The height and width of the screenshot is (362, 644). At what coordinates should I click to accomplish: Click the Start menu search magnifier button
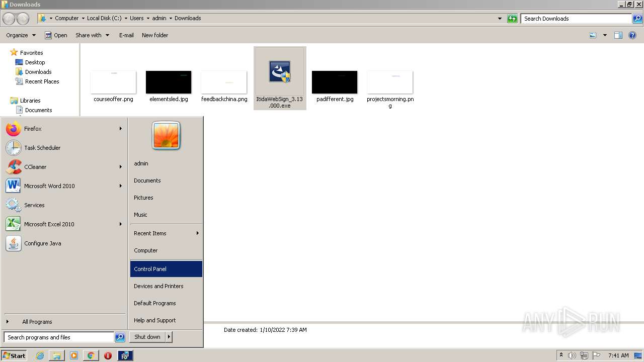tap(120, 337)
